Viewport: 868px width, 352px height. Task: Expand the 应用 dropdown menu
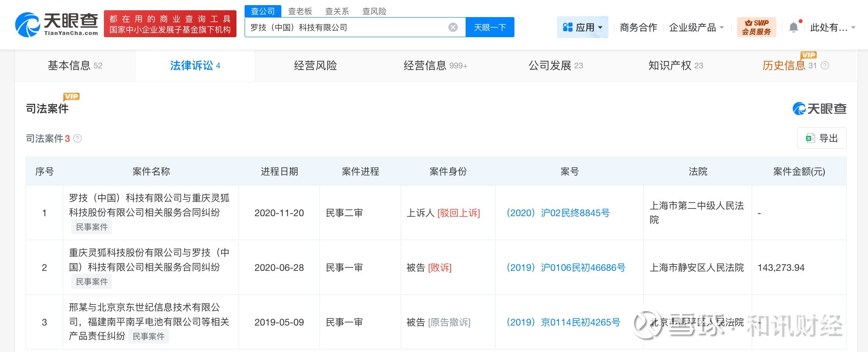582,27
